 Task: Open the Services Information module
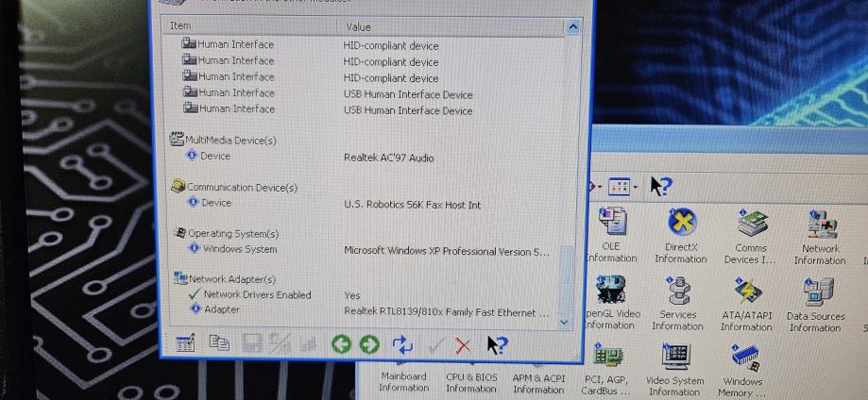[678, 304]
